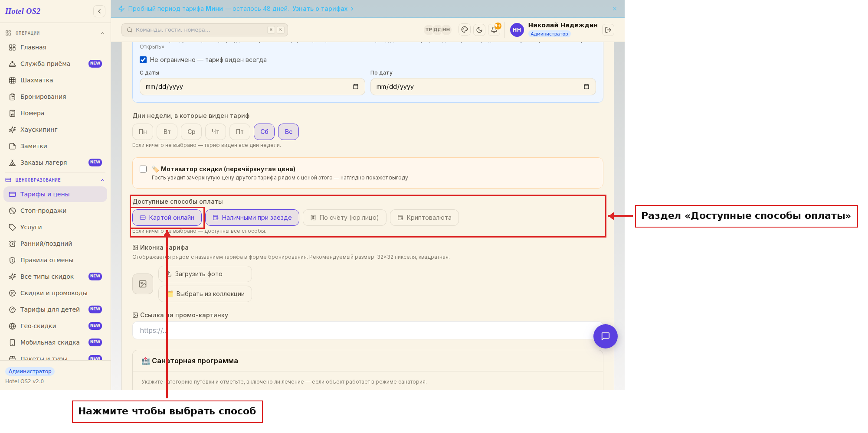Dismiss the trial period banner
Viewport: 868px width, 433px height.
click(x=615, y=9)
